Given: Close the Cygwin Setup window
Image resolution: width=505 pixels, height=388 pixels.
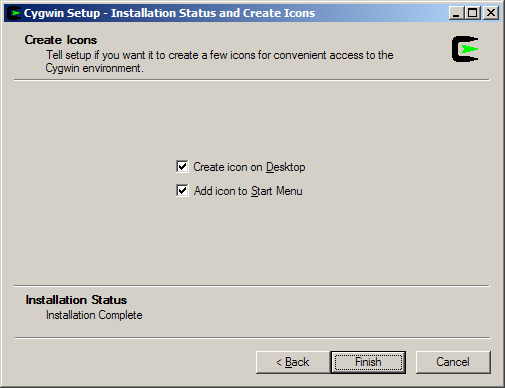Looking at the screenshot, I should coord(491,13).
